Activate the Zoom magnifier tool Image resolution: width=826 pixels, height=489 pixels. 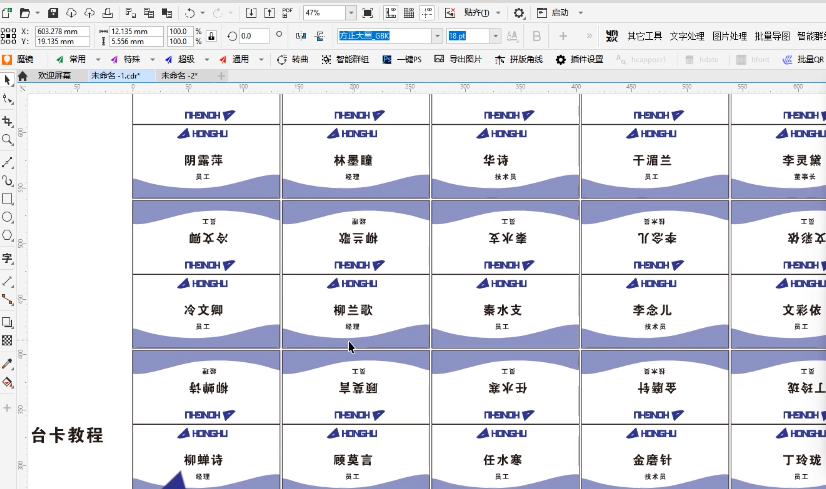pos(7,140)
